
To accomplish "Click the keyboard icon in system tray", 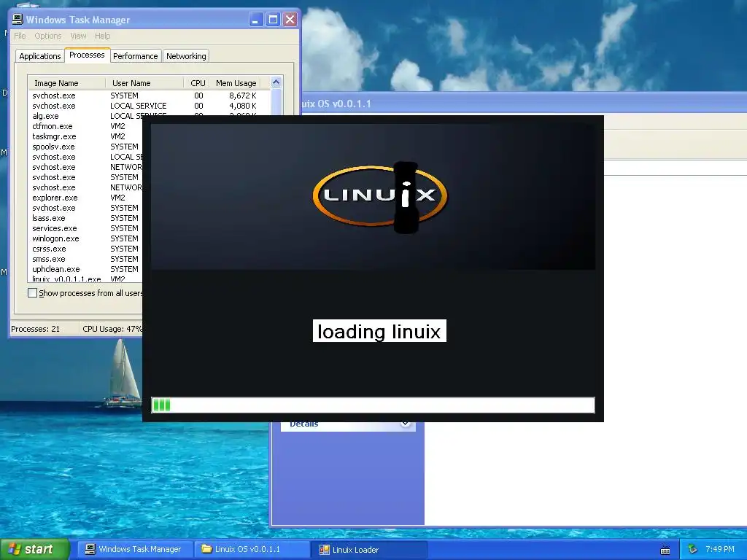I will 665,550.
